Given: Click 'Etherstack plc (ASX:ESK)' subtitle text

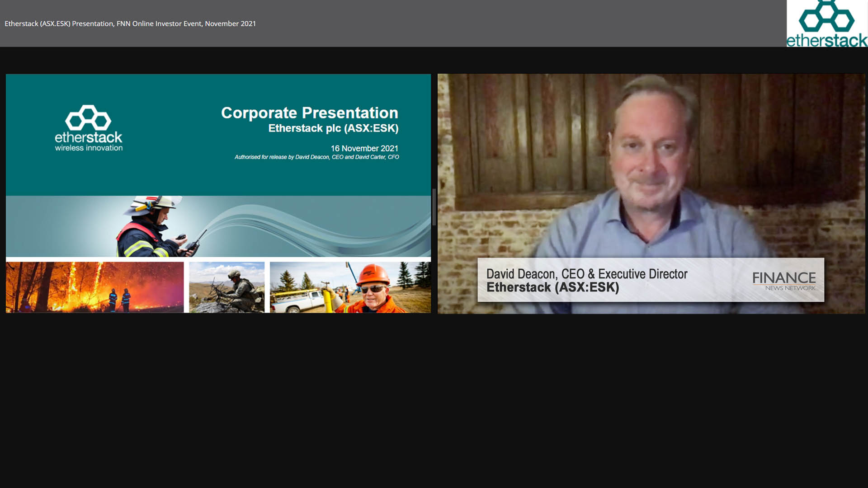Looking at the screenshot, I should click(x=333, y=128).
